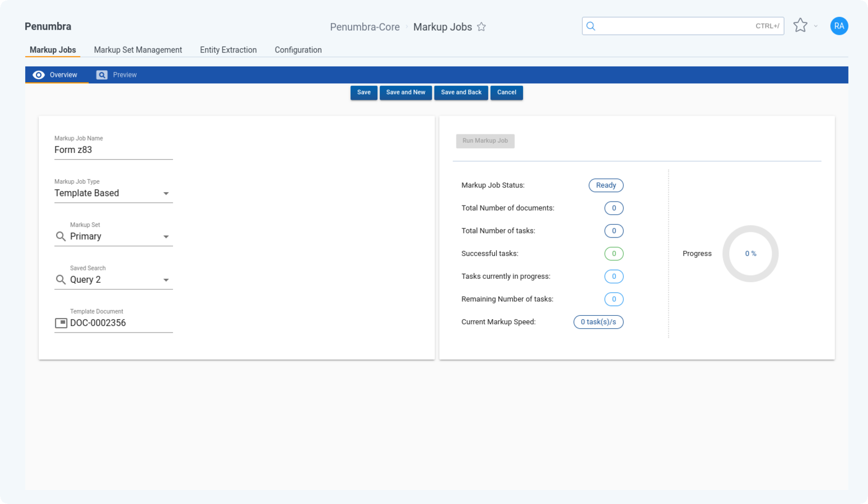The width and height of the screenshot is (868, 504).
Task: Expand the favorites chevron next to star
Action: 816,26
